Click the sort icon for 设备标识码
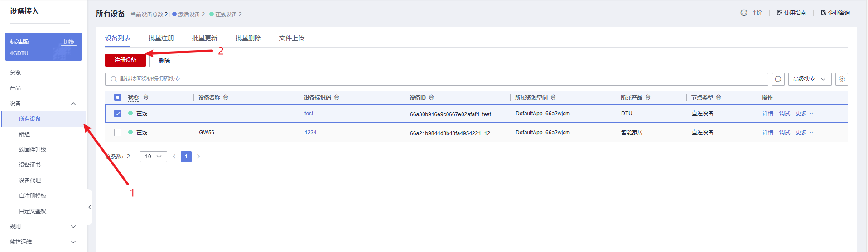The width and height of the screenshot is (868, 252). point(337,98)
